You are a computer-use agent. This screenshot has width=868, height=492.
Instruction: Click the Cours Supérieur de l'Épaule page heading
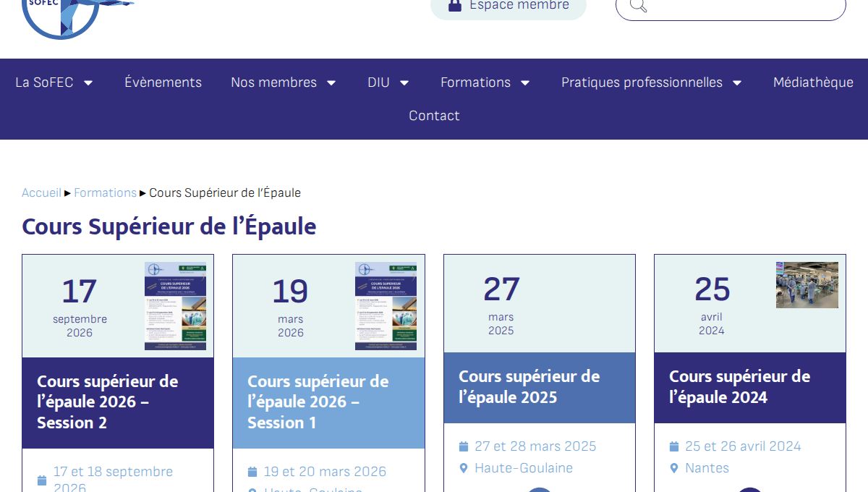[169, 226]
